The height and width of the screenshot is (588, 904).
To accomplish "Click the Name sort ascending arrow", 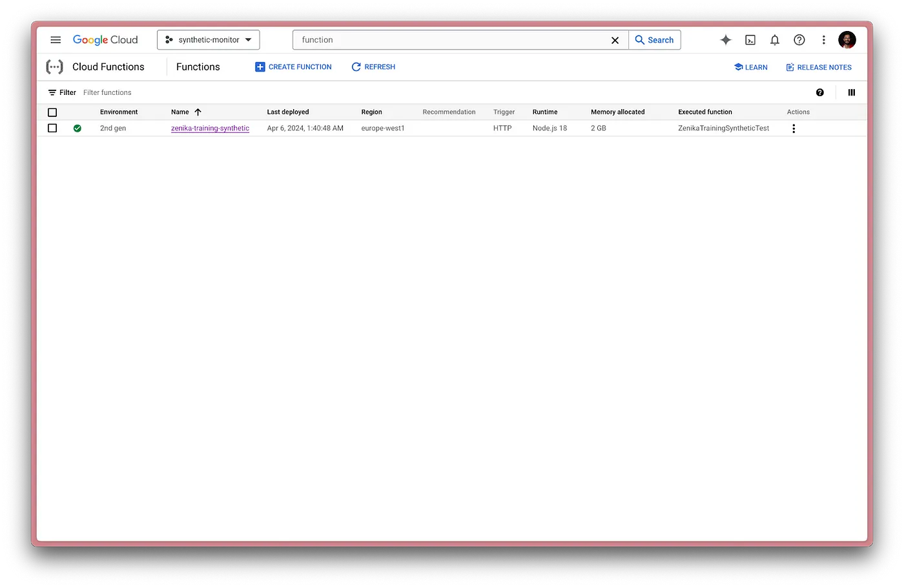I will pyautogui.click(x=198, y=112).
